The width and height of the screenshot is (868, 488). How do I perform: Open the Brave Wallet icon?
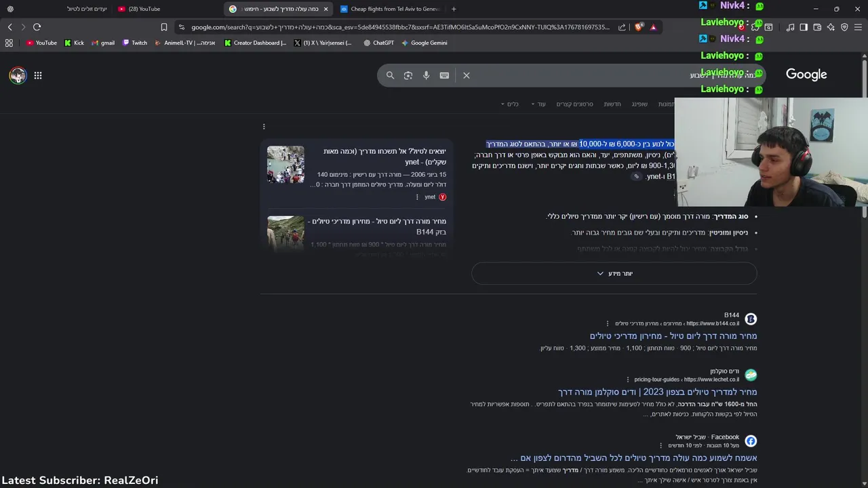point(817,27)
